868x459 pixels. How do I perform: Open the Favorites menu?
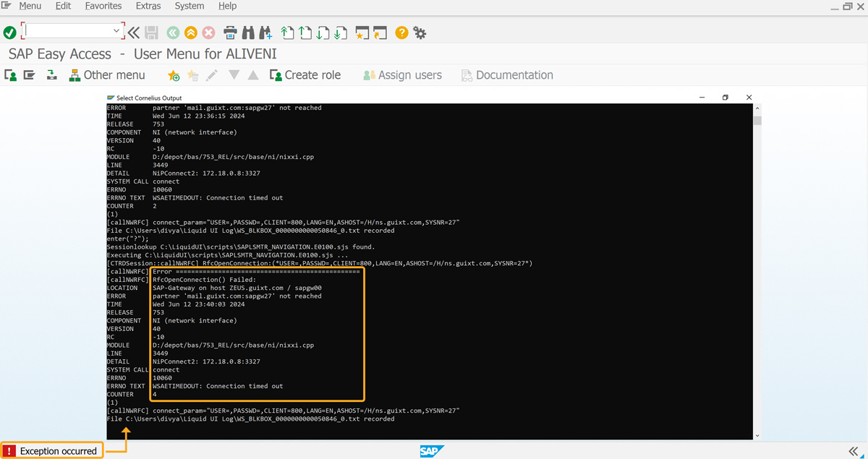(x=103, y=6)
